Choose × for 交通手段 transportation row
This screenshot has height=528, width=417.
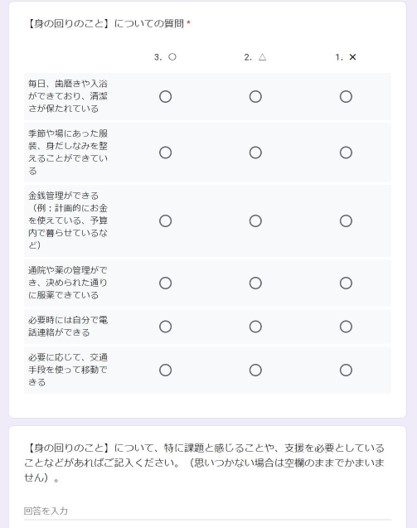click(346, 370)
